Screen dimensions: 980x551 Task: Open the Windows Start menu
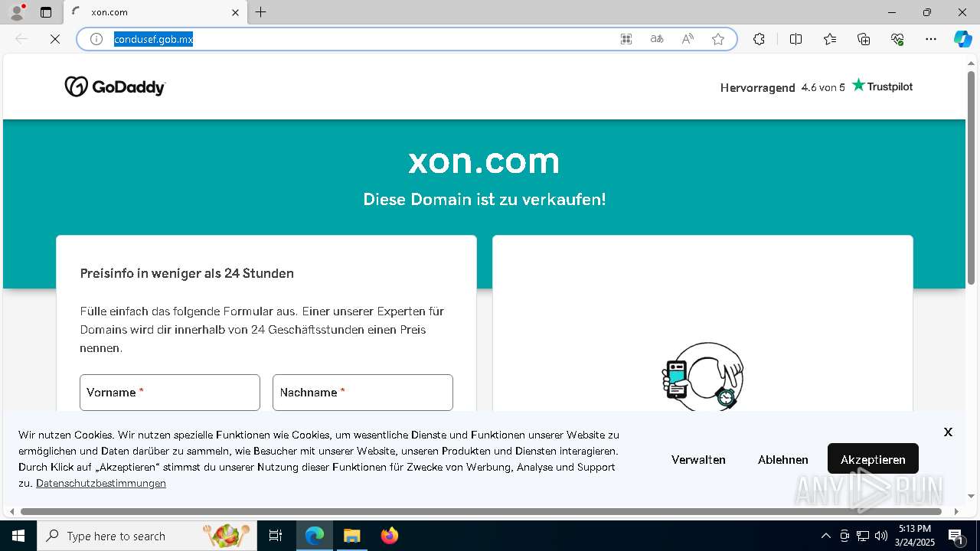(x=18, y=536)
